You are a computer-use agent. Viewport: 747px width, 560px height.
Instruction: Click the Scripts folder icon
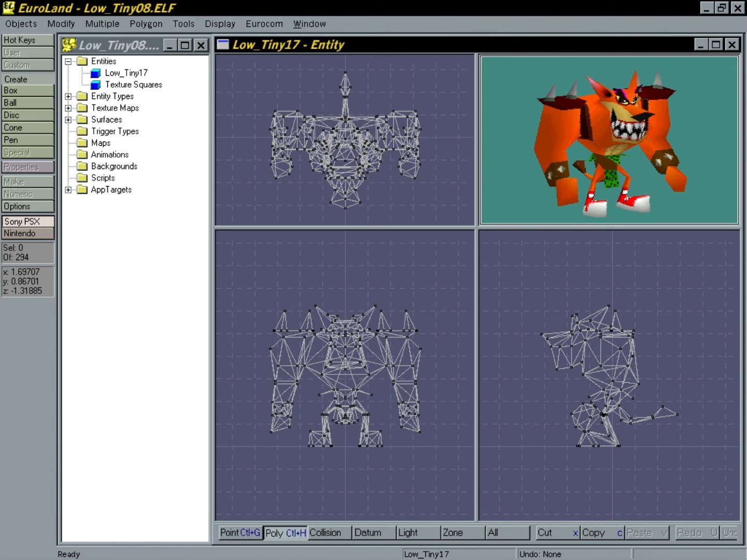(x=82, y=178)
